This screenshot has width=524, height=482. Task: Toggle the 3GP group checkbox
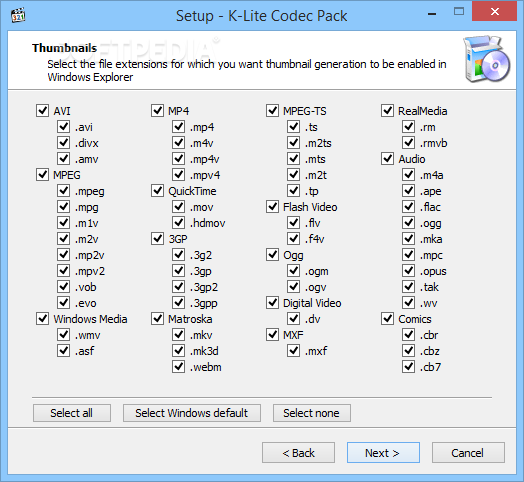coord(157,239)
